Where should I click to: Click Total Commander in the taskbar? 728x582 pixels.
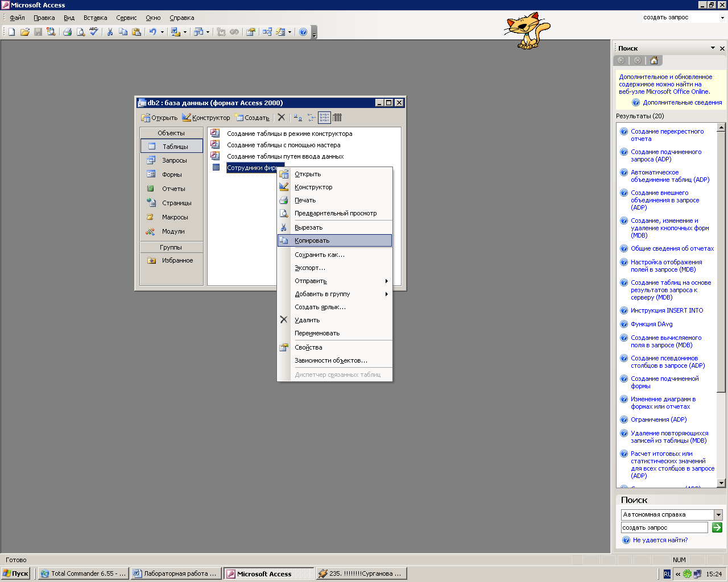(82, 573)
